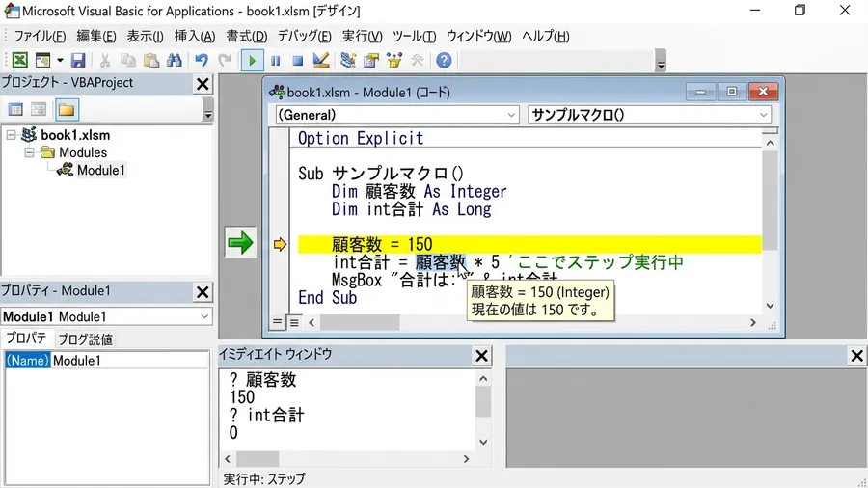This screenshot has width=868, height=488.
Task: Toggle Design Mode icon
Action: coord(321,60)
